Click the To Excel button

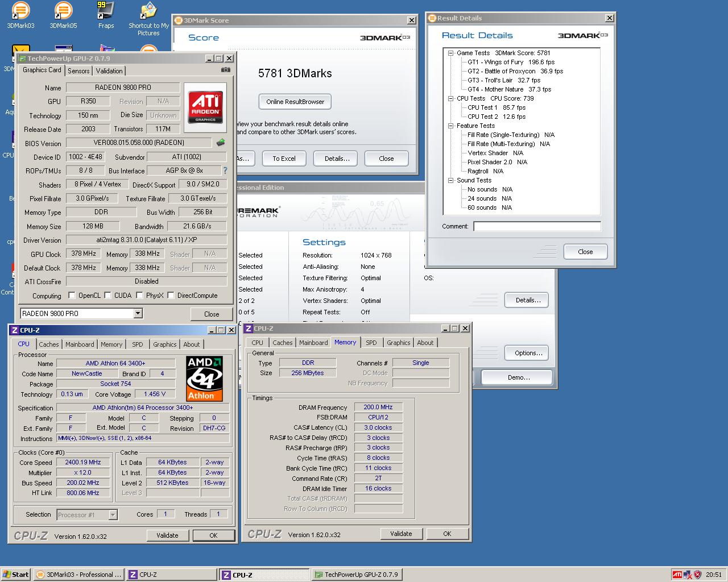pyautogui.click(x=284, y=159)
